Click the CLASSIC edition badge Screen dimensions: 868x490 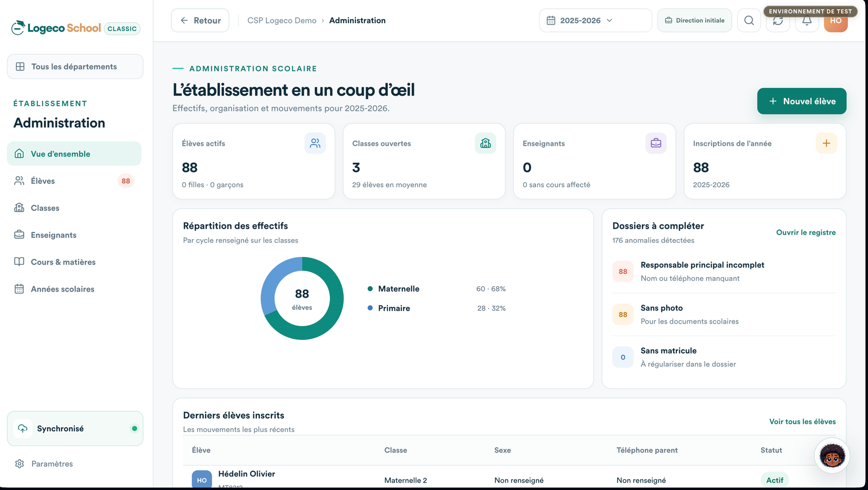click(x=122, y=29)
